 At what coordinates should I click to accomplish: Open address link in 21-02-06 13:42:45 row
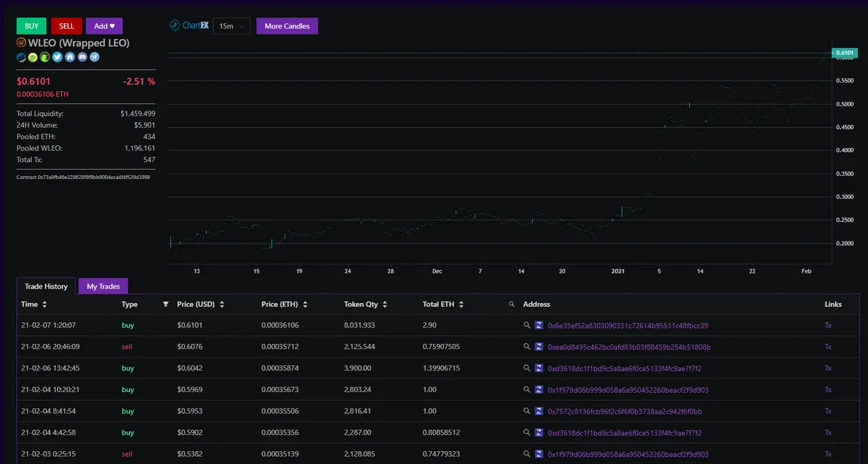click(x=625, y=368)
